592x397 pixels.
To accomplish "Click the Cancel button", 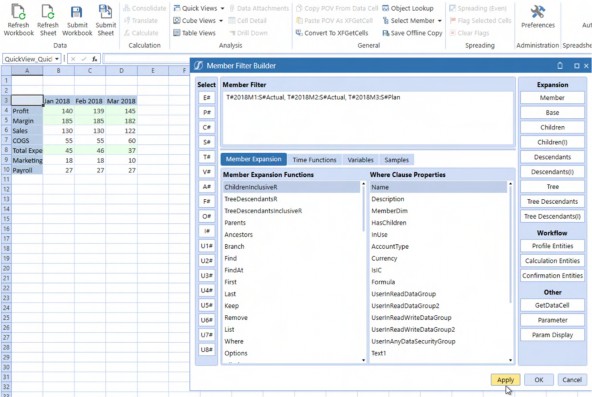I will click(572, 380).
